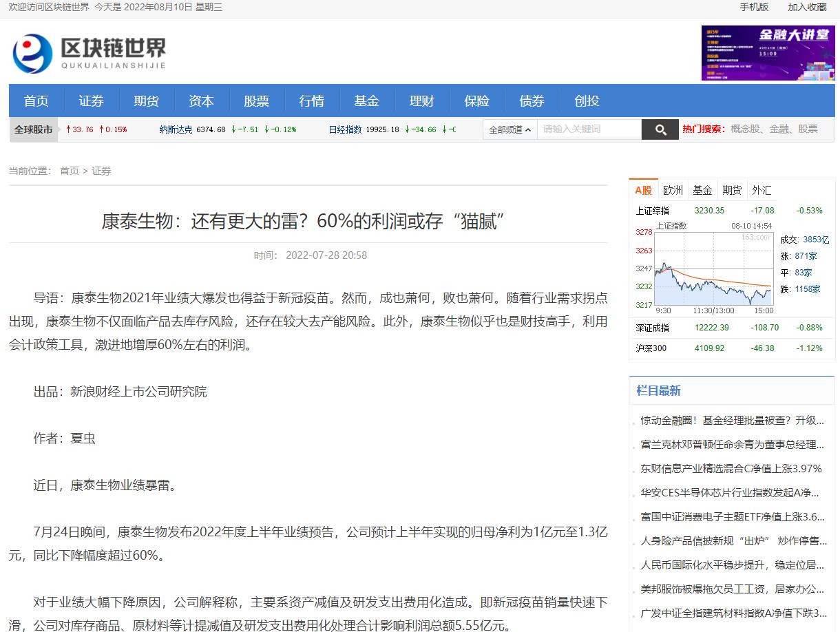Click the 纳斯达克 ticker entry

click(228, 129)
